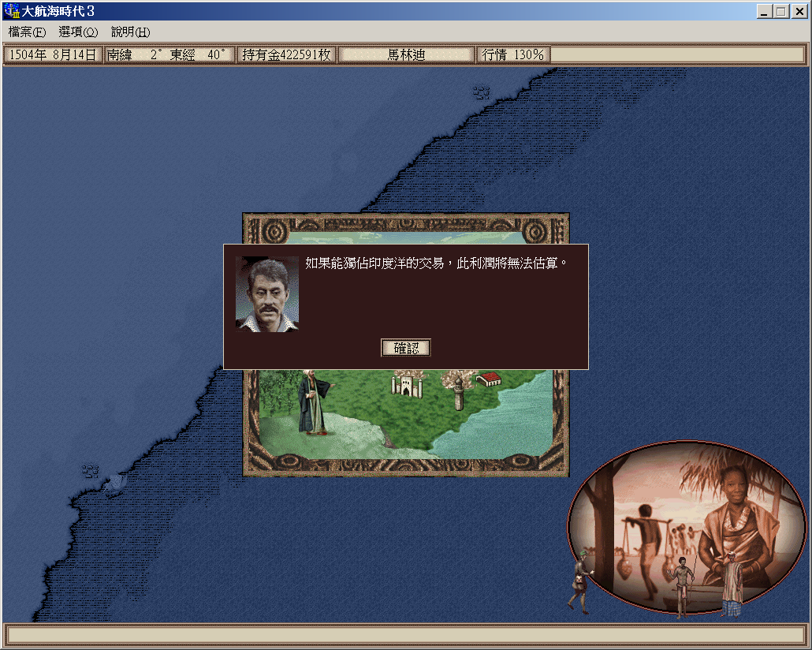
Task: Open the 說明(H) help menu
Action: click(x=130, y=32)
